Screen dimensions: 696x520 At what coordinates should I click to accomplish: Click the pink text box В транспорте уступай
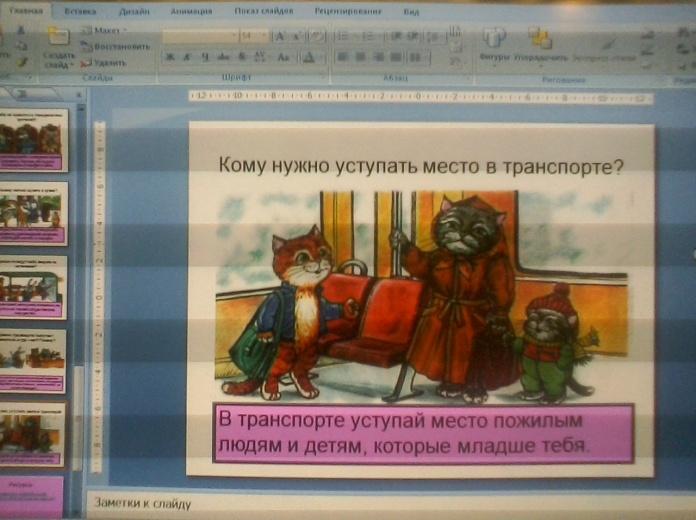(423, 434)
